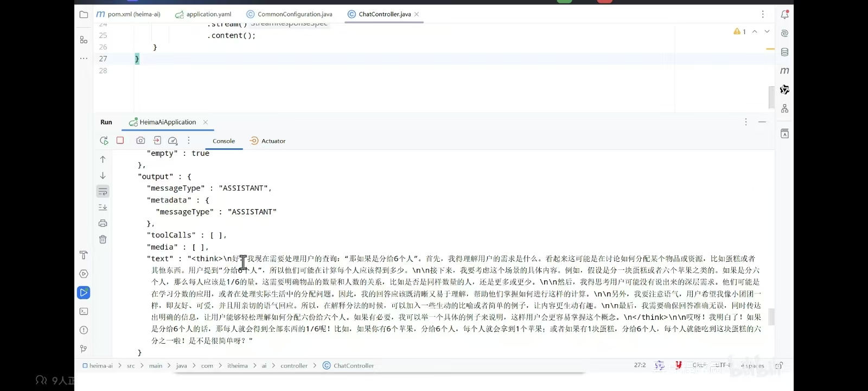Open the editor tabs overflow menu
Screen dimensions: 868x391
pyautogui.click(x=763, y=14)
